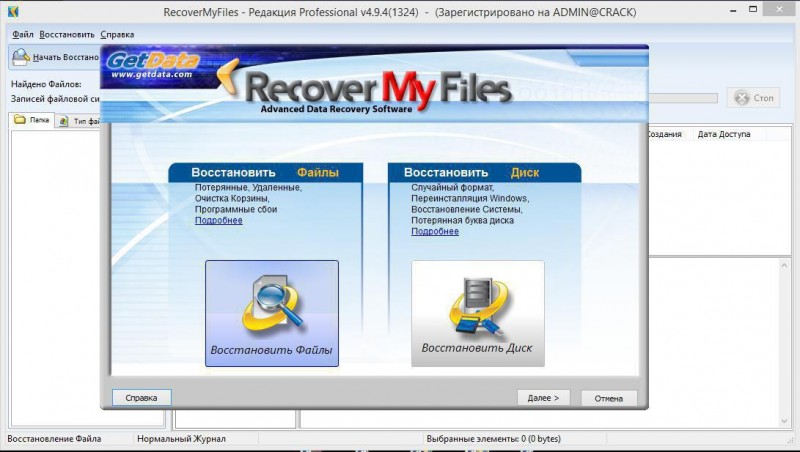Screen dimensions: 800x452
Task: Open the Файл menu
Action: [x=22, y=34]
